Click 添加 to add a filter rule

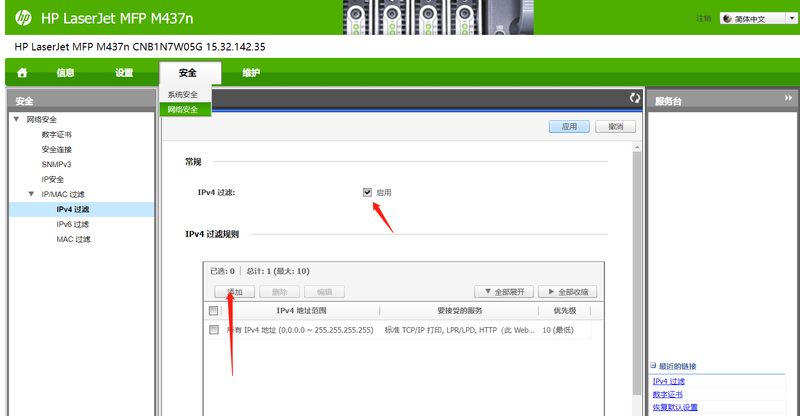tap(234, 292)
